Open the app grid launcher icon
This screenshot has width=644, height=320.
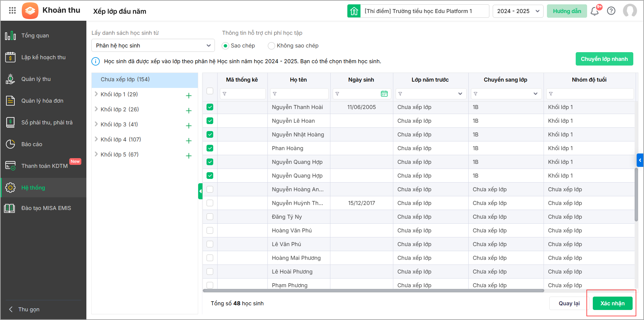[12, 10]
